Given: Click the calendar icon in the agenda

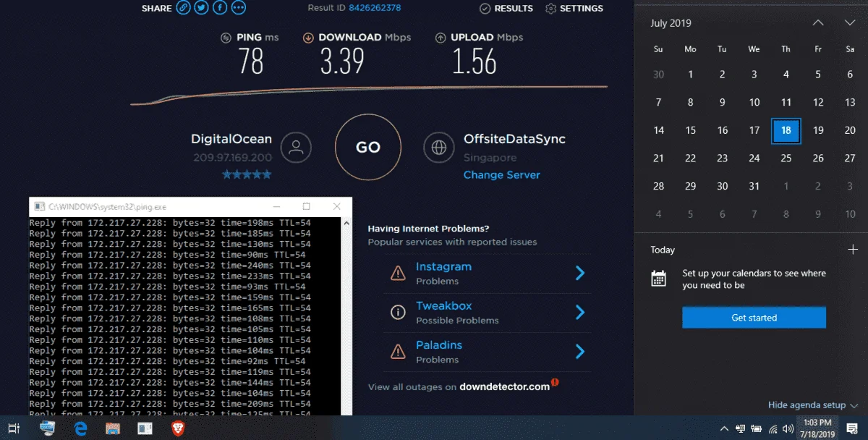Looking at the screenshot, I should pyautogui.click(x=658, y=279).
